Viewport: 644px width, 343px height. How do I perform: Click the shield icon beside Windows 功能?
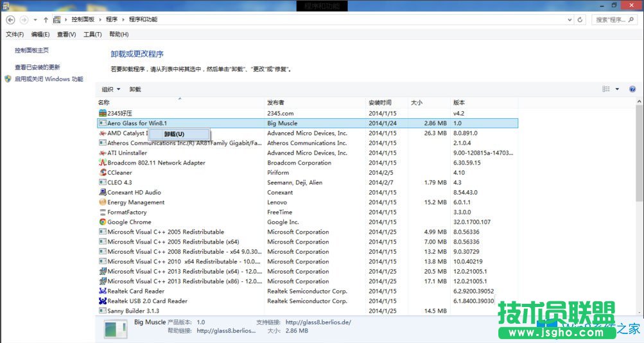pos(8,79)
